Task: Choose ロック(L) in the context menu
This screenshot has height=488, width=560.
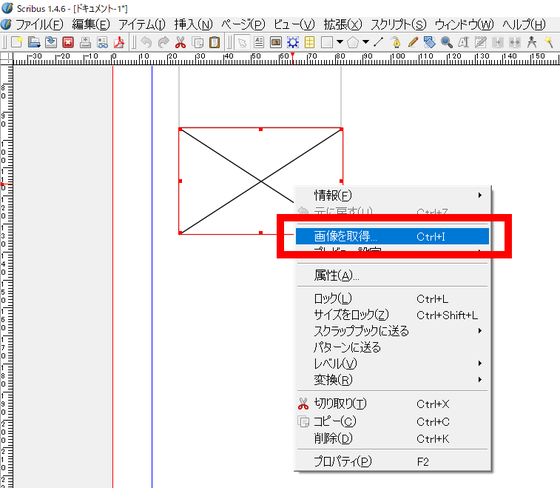Action: [392, 298]
